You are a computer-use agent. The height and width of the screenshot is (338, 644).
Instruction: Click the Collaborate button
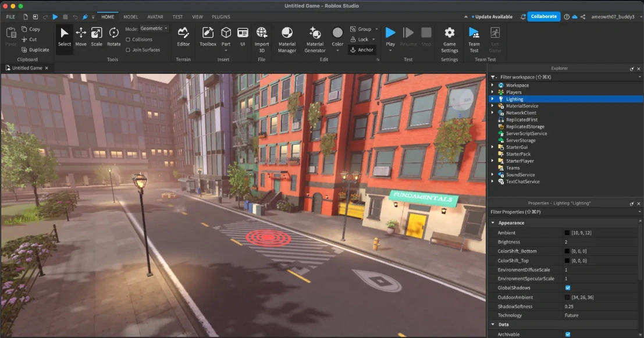coord(544,17)
